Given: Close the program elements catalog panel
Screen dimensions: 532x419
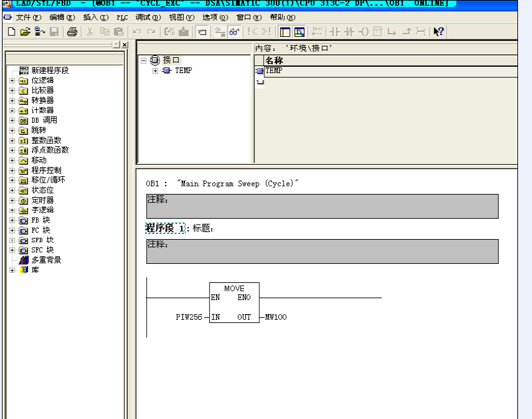Looking at the screenshot, I should (x=125, y=45).
